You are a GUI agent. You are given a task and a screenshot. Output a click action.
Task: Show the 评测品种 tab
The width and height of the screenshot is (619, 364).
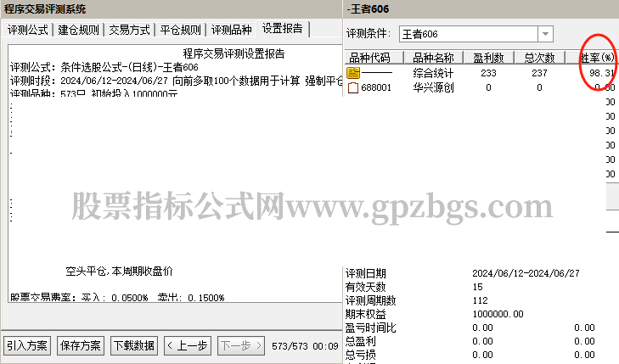[x=232, y=30]
